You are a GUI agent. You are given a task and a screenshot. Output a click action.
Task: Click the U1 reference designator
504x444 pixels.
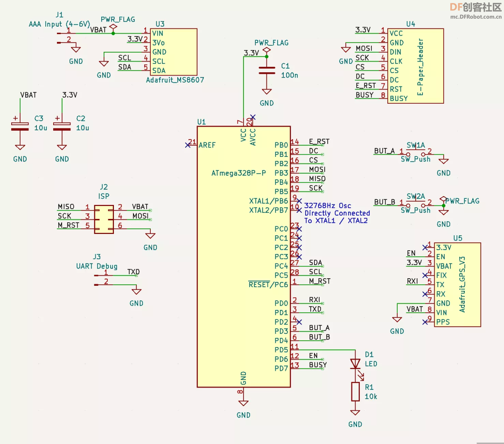(x=201, y=122)
